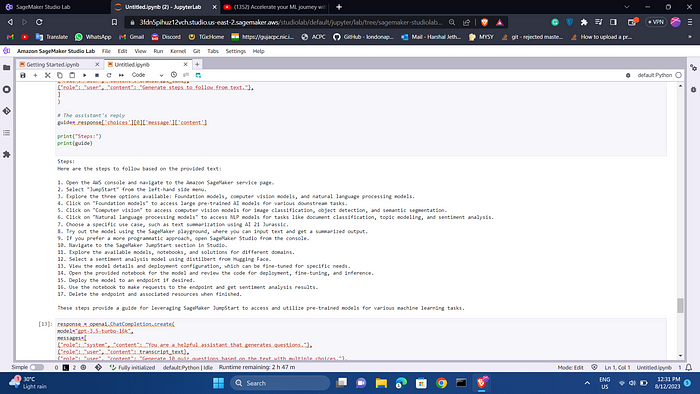The height and width of the screenshot is (394, 700).
Task: Click the notebook vertical scrollbar thumb
Action: point(680,306)
